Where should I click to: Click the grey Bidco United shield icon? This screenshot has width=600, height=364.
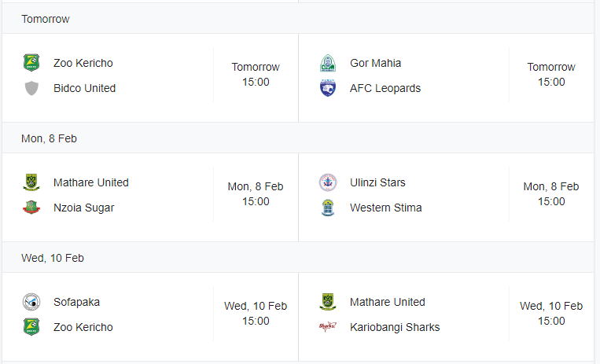coord(31,88)
